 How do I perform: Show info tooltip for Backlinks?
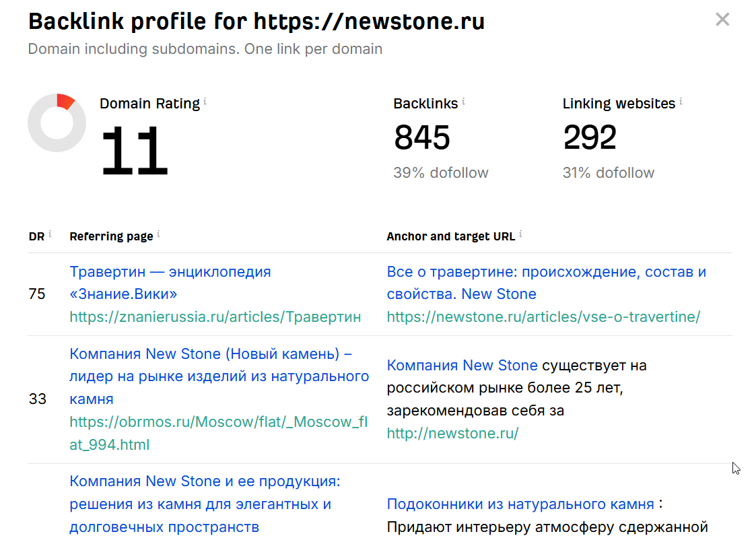point(463,101)
